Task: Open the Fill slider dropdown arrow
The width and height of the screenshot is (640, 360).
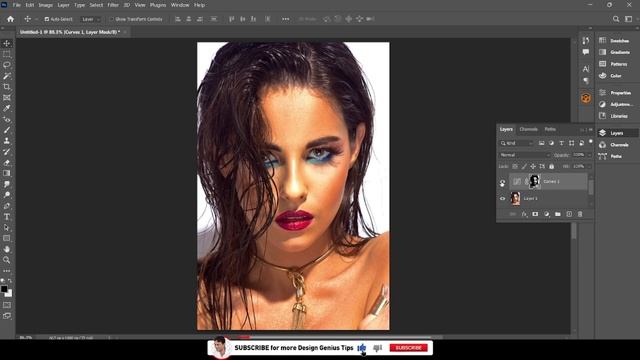Action: coord(589,167)
